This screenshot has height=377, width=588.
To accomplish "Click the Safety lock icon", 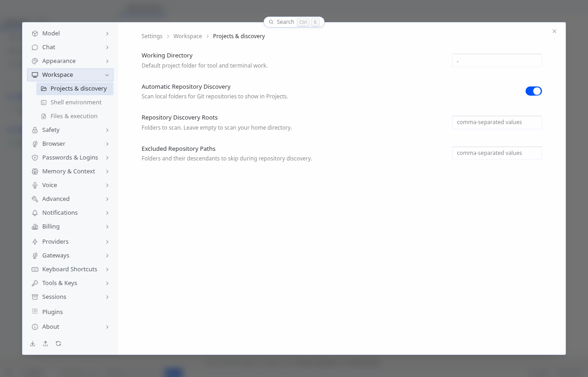I will tap(35, 130).
